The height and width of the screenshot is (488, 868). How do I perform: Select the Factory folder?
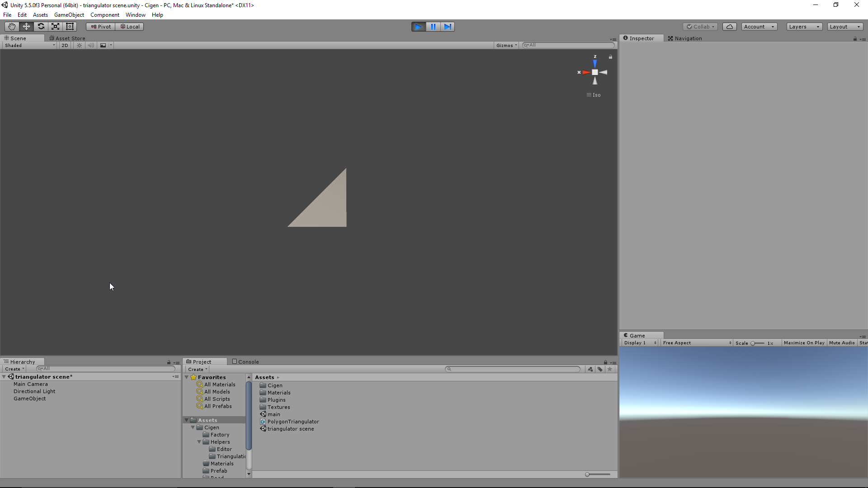click(x=216, y=435)
